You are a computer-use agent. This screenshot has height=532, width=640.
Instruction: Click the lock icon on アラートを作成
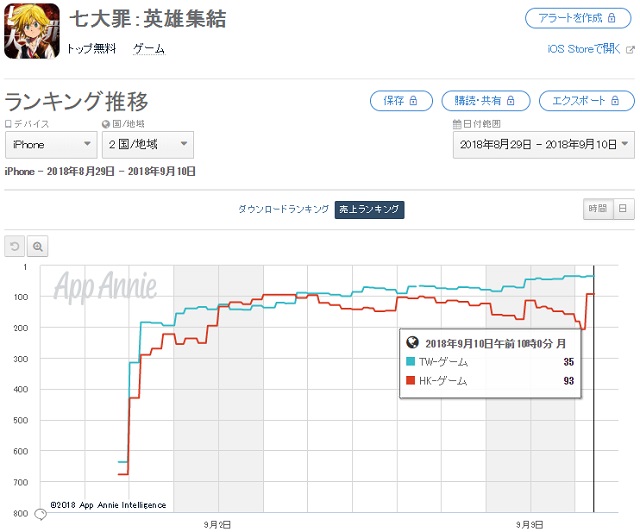tap(611, 18)
